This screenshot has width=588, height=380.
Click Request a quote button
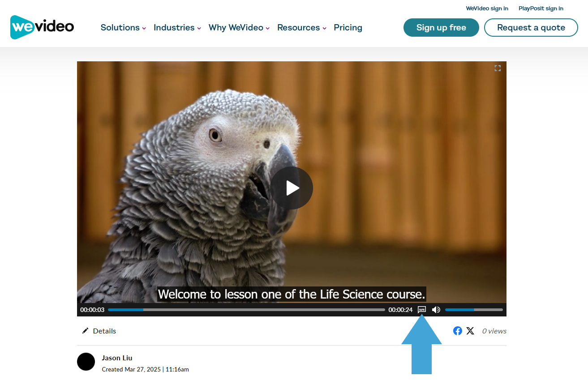point(531,27)
